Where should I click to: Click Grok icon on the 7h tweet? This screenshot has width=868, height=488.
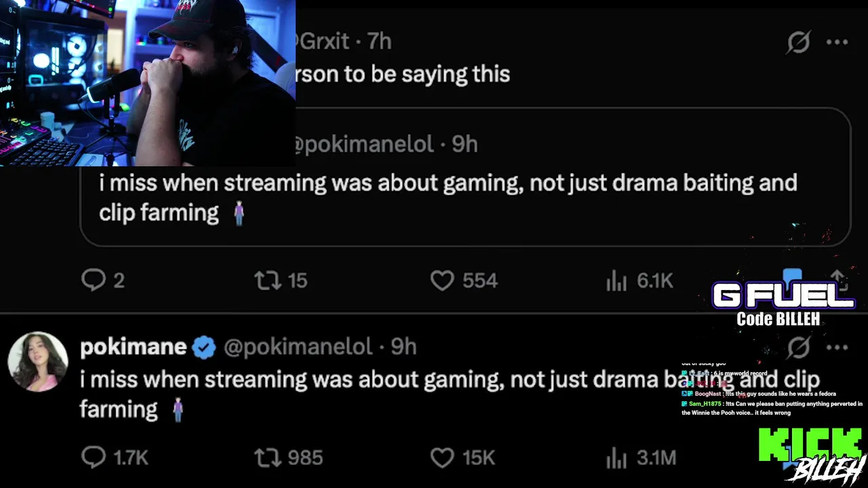[799, 42]
